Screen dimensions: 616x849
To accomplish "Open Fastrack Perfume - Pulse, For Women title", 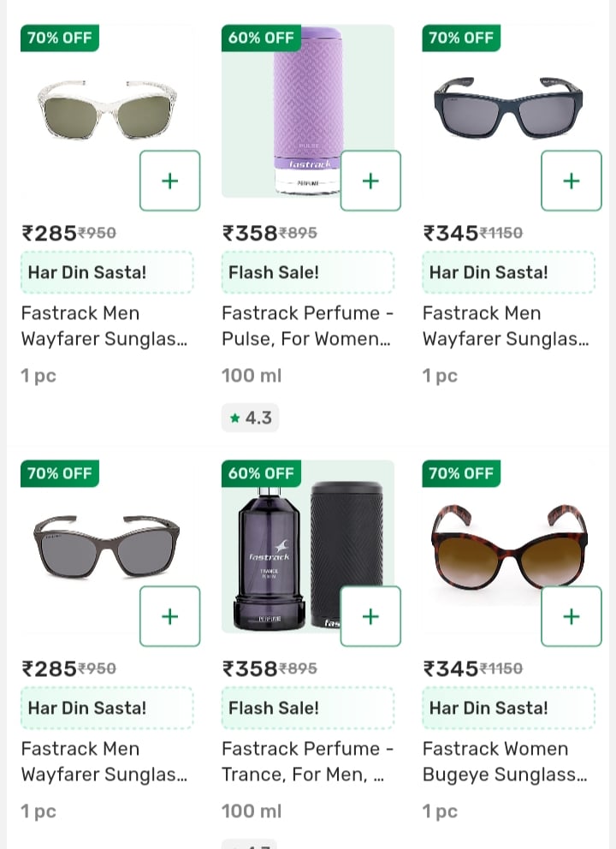I will pos(307,326).
